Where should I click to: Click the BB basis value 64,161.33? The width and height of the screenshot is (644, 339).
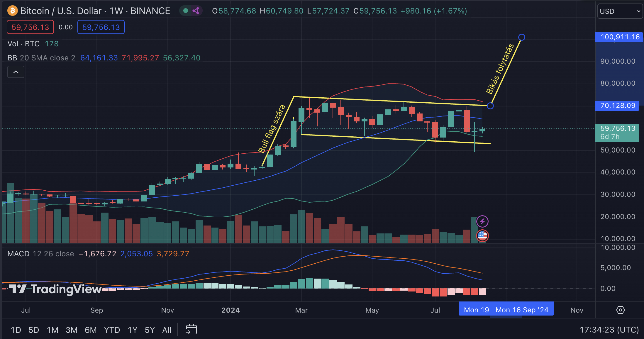pos(99,58)
